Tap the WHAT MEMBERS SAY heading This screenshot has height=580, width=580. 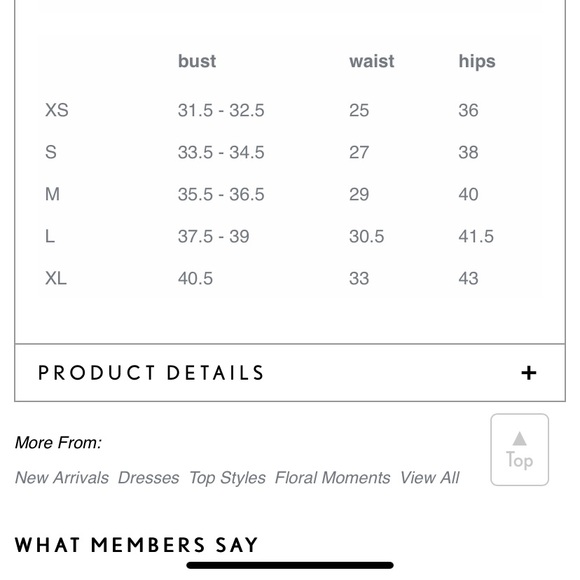coord(136,545)
